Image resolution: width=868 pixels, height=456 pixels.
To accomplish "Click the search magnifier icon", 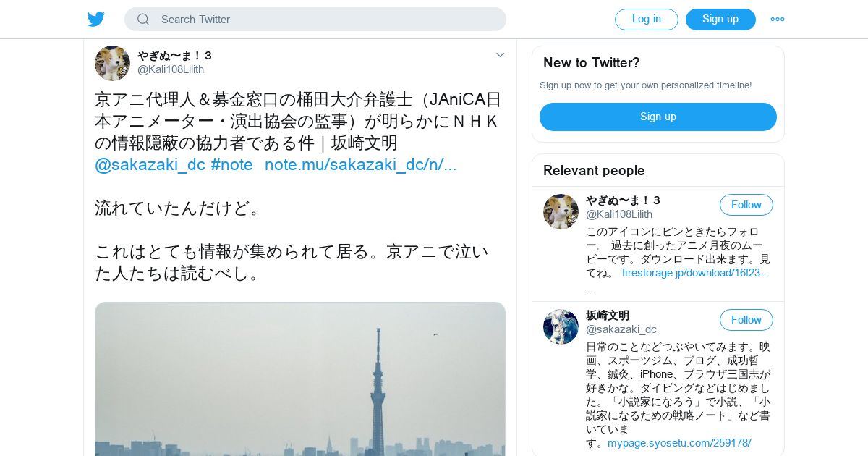I will tap(143, 20).
